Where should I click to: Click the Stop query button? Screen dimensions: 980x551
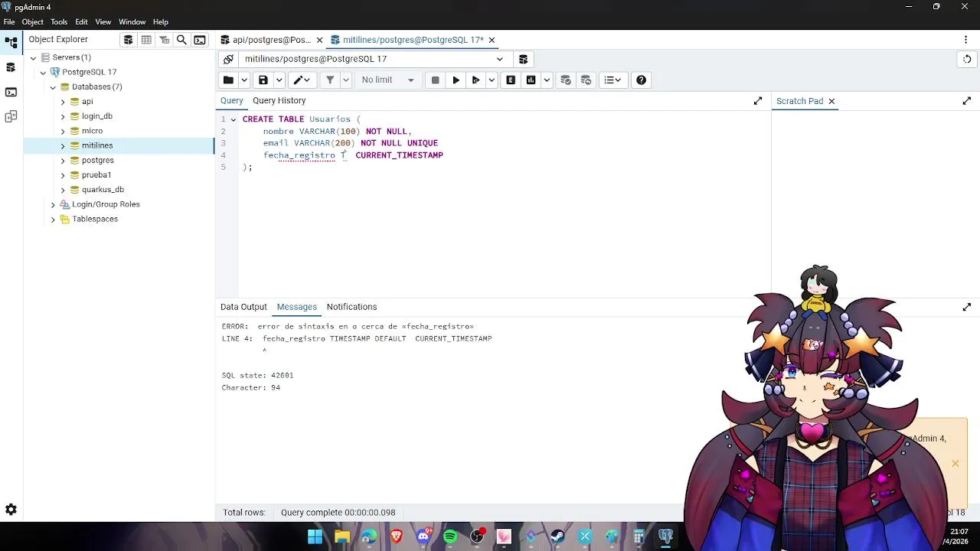click(x=435, y=80)
